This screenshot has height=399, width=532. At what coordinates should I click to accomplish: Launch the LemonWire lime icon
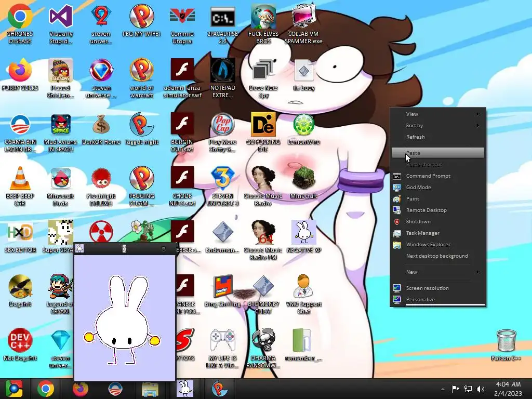point(303,125)
